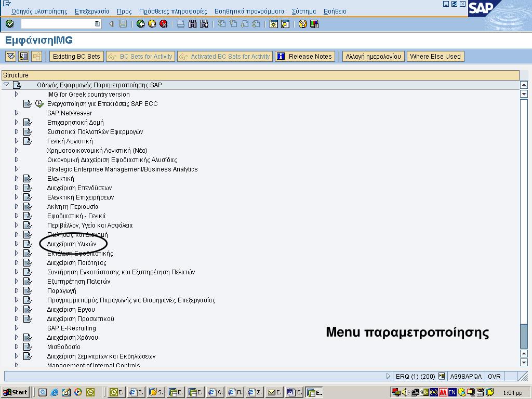Click the Release Notes button
532x399 pixels.
pyautogui.click(x=305, y=56)
